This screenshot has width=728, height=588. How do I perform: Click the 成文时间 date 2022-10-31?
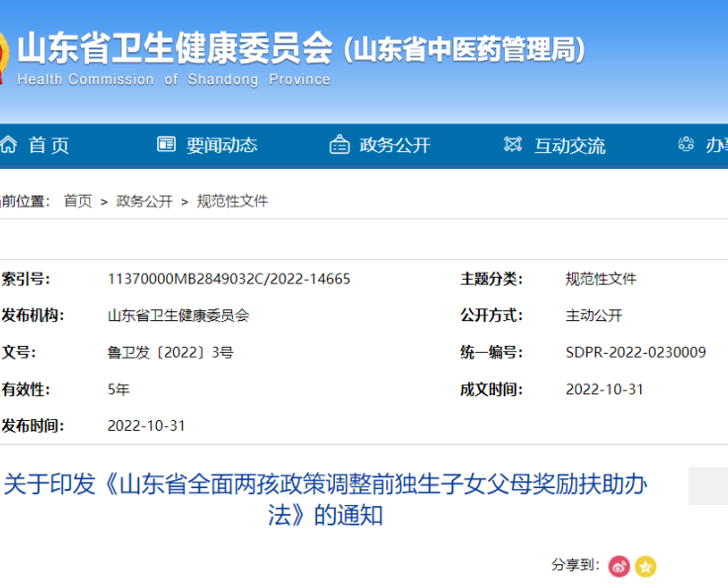click(x=605, y=389)
